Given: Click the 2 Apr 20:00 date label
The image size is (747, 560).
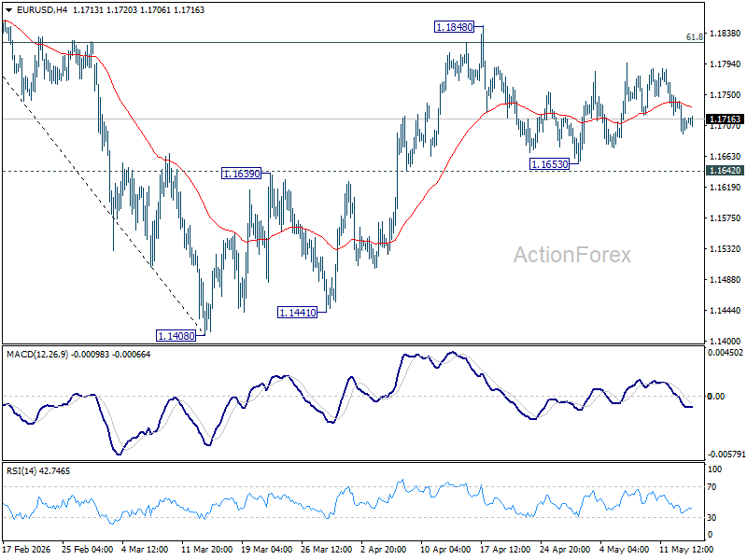Looking at the screenshot, I should 384,550.
